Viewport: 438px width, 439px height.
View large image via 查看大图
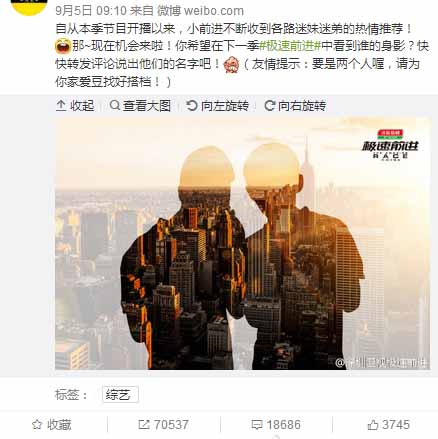point(147,106)
